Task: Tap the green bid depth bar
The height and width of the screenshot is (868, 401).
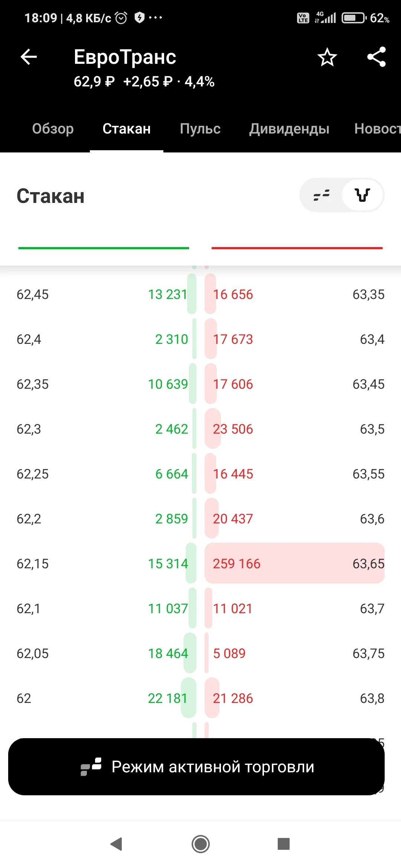Action: click(104, 248)
